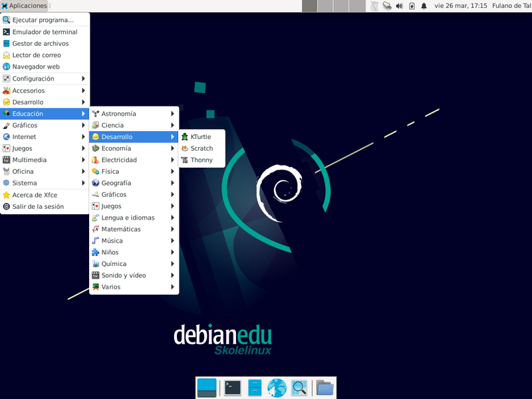Screen dimensions: 532x399
Task: Click the clock showing vie 26 mar, 17:15
Action: pyautogui.click(x=460, y=6)
